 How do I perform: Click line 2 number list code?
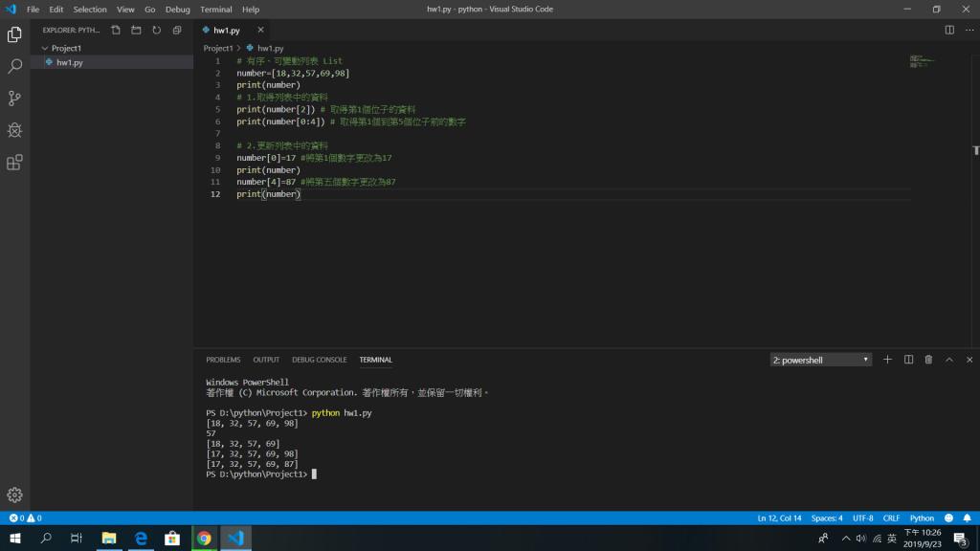click(293, 73)
